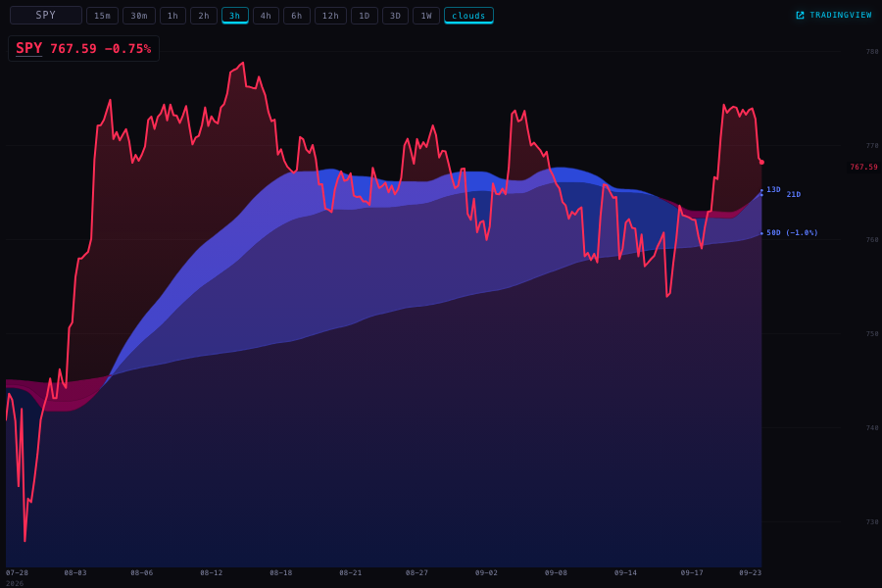Choose the 1W timeframe
The image size is (882, 588).
tap(426, 16)
